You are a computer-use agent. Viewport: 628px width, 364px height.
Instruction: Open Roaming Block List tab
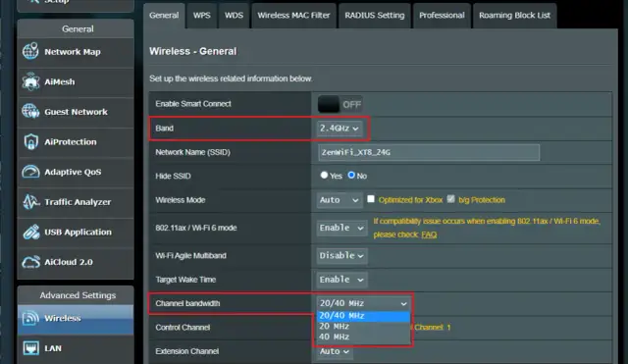pos(514,16)
